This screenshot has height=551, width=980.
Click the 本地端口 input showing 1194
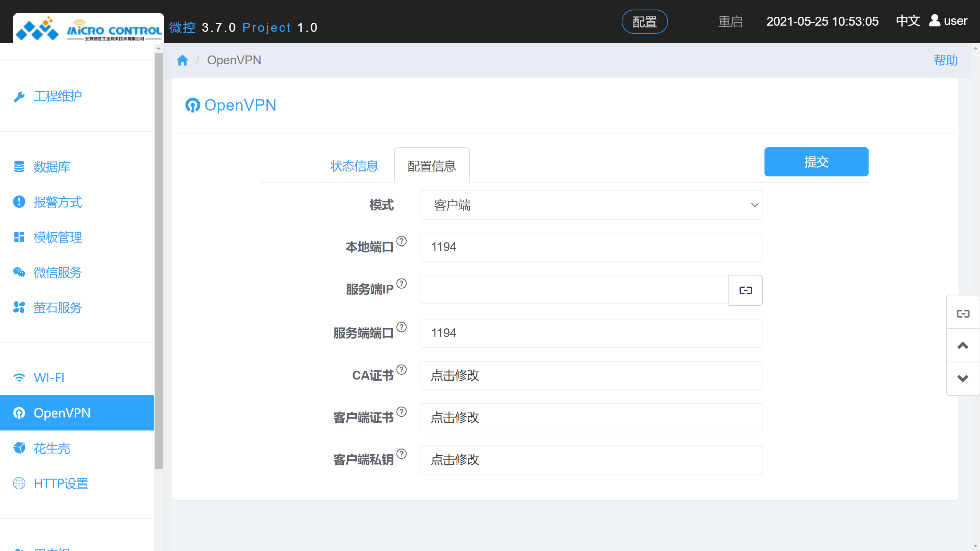(x=591, y=247)
